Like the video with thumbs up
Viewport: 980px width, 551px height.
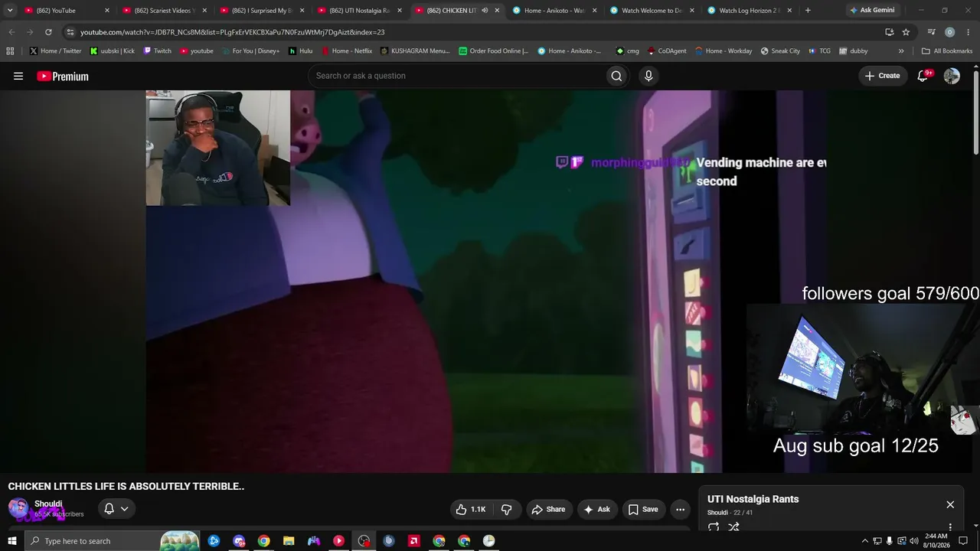(471, 509)
